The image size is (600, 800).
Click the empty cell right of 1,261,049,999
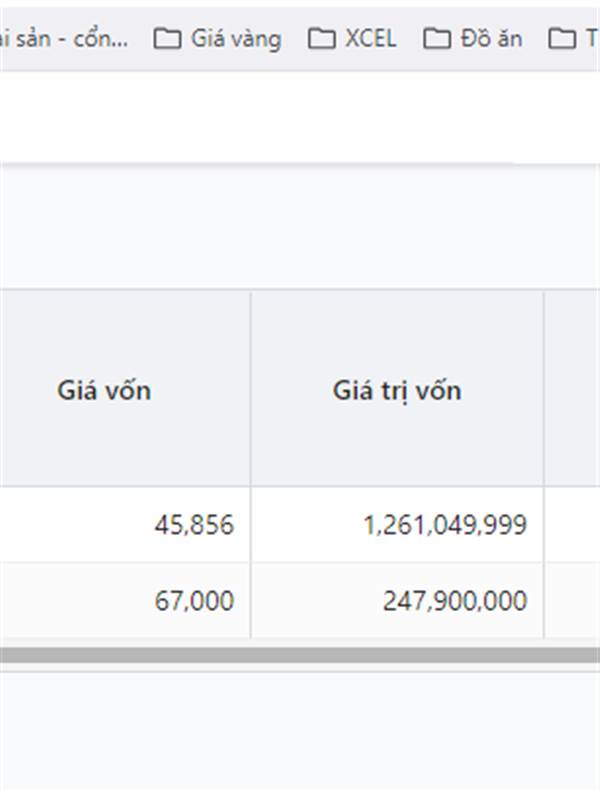[573, 525]
